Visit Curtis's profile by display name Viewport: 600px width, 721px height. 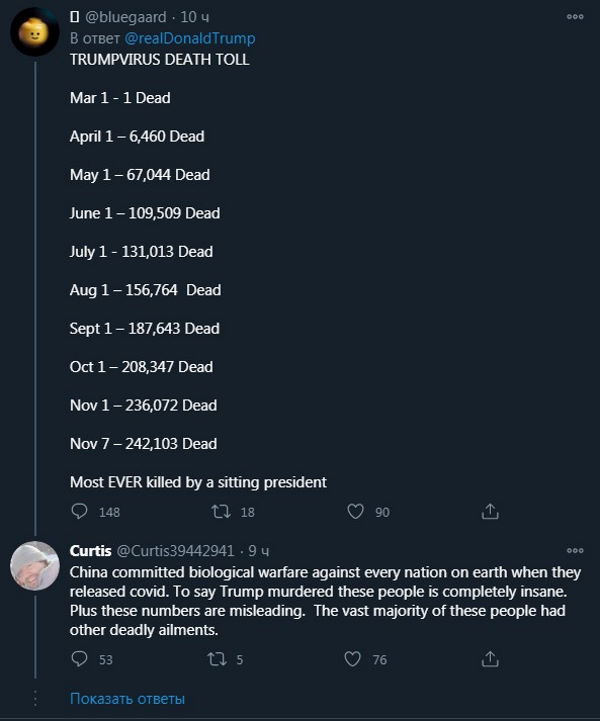click(x=91, y=551)
